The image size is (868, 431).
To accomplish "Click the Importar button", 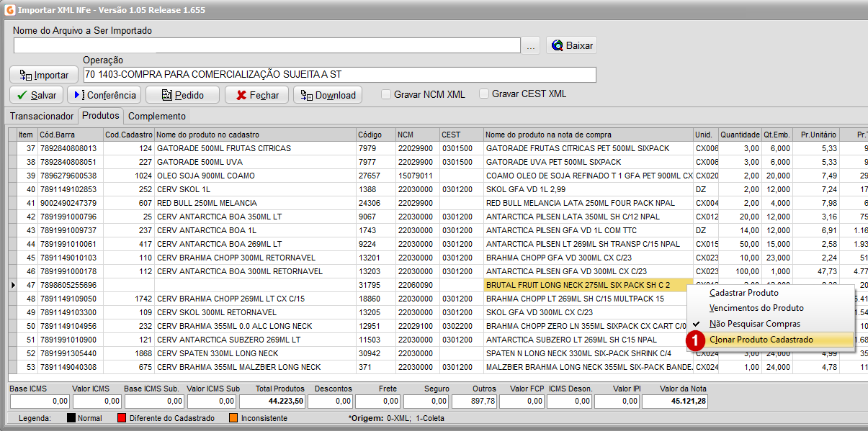I will pos(44,75).
